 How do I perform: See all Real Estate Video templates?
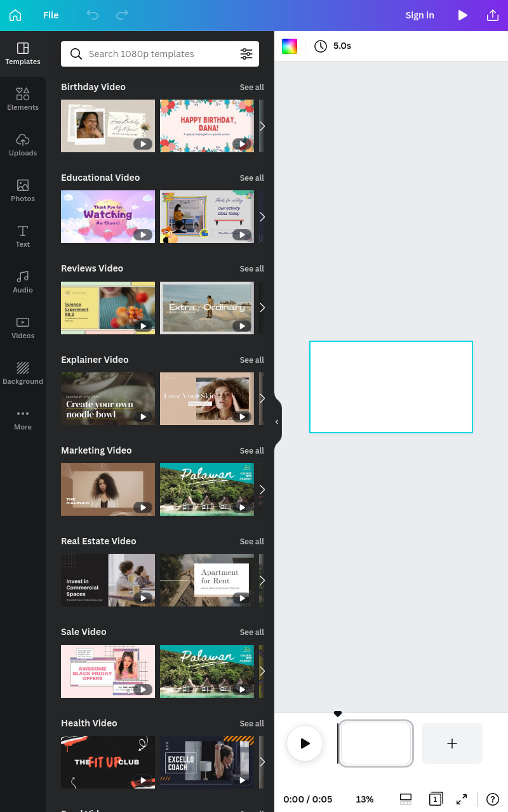[251, 541]
